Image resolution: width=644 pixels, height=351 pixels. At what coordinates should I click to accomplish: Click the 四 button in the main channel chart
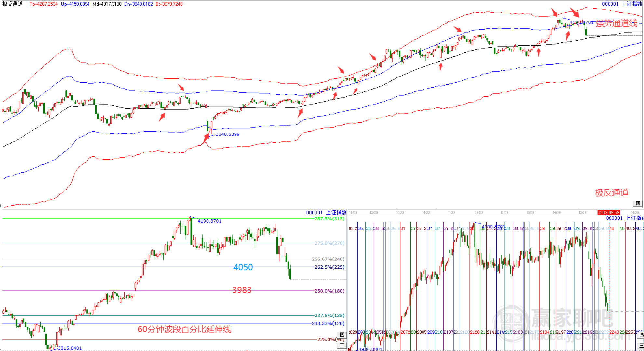pyautogui.click(x=638, y=204)
